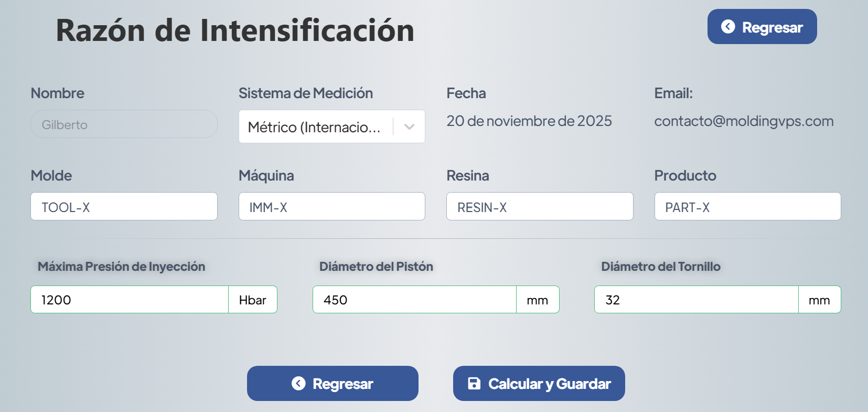
Task: Edit the Máxima Presión de Inyección value 1200
Action: click(x=130, y=300)
